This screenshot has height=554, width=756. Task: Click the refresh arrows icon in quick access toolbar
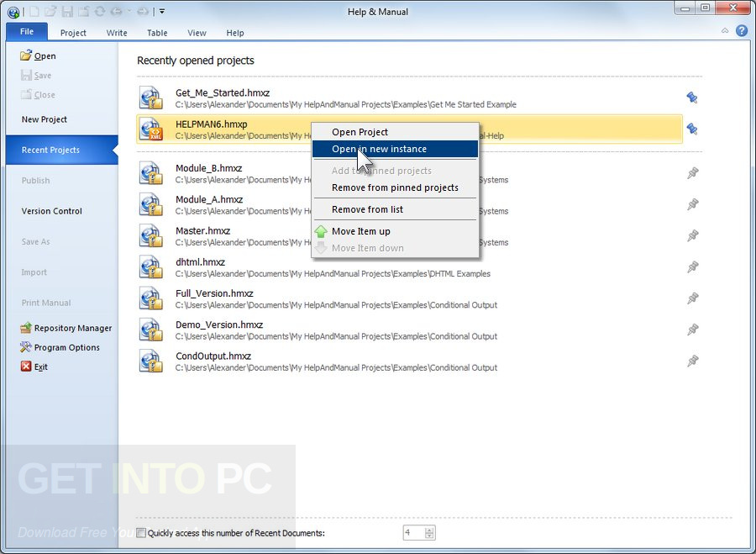pos(100,11)
